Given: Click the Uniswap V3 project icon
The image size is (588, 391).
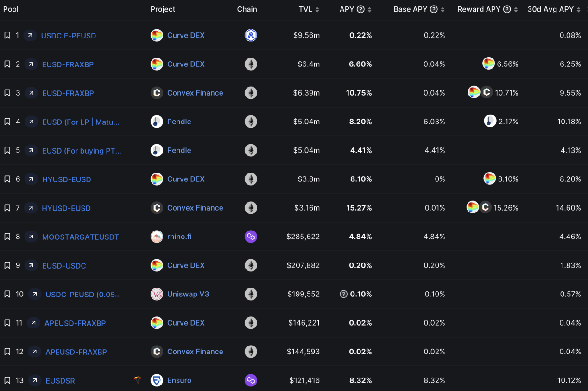Looking at the screenshot, I should (157, 294).
